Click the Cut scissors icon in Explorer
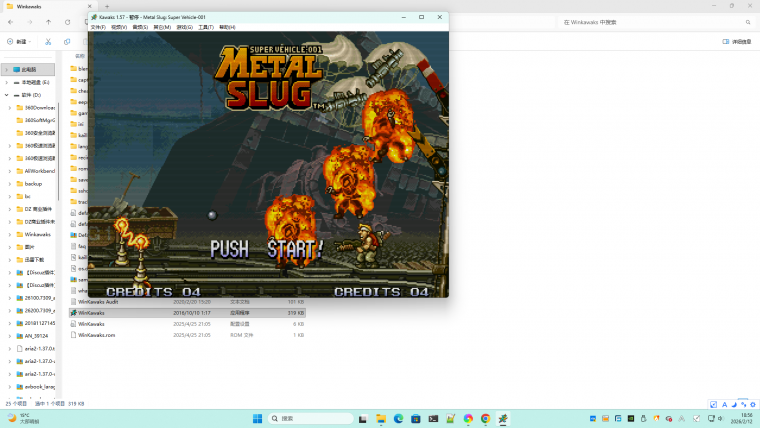The width and height of the screenshot is (760, 428). (x=48, y=42)
